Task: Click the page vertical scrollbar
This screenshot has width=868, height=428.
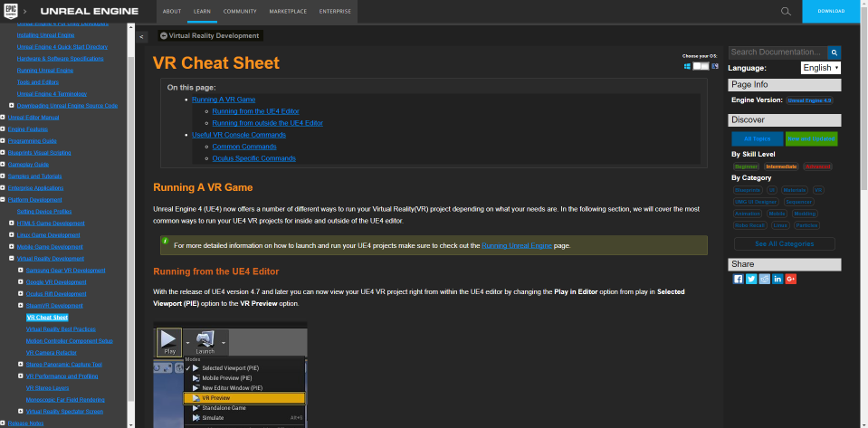Action: (864, 100)
